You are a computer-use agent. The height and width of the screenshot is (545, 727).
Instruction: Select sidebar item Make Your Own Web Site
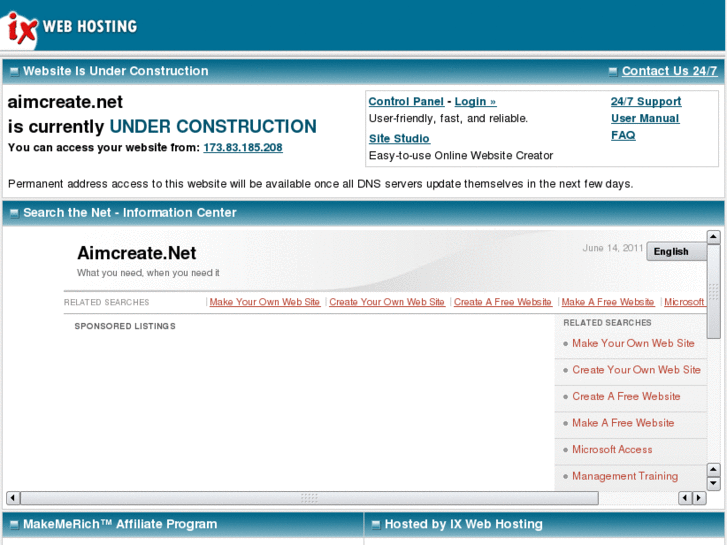pyautogui.click(x=633, y=343)
